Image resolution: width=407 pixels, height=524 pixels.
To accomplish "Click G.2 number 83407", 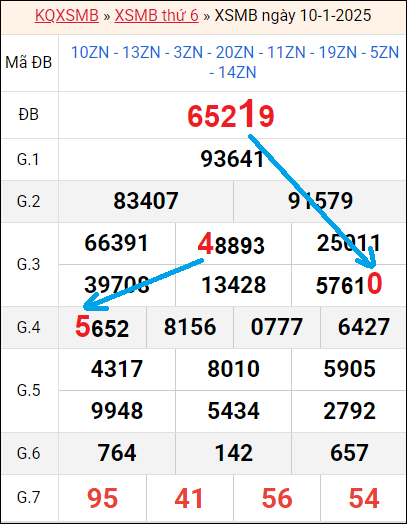I will [x=146, y=201].
